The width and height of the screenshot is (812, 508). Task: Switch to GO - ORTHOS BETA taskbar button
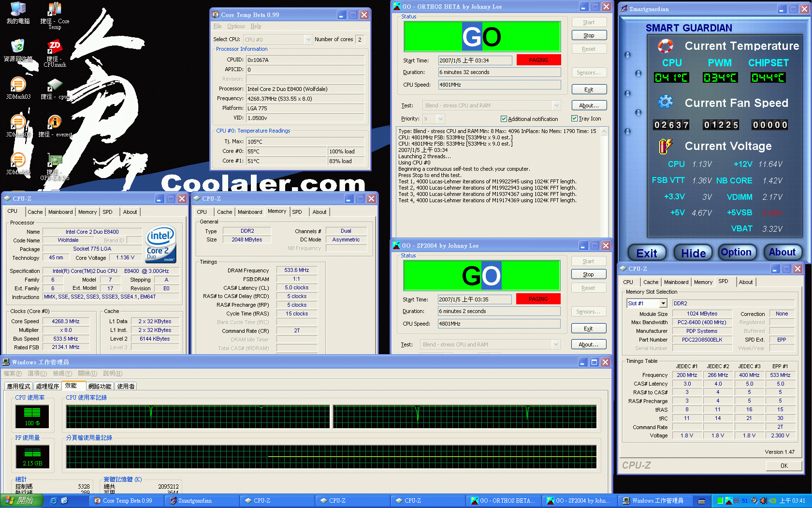(x=504, y=501)
